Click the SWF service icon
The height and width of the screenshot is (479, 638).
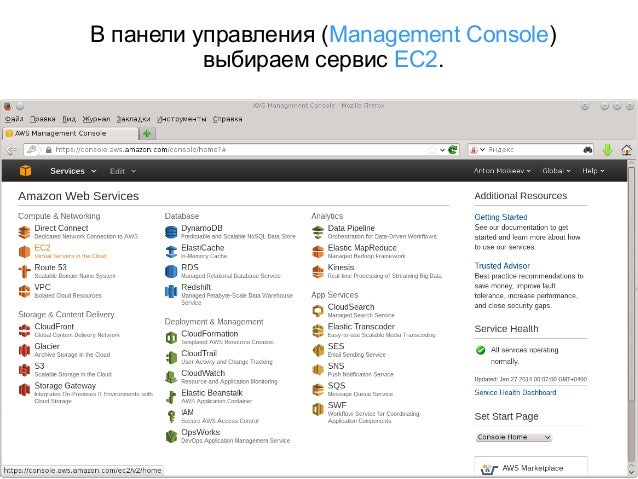(x=318, y=409)
